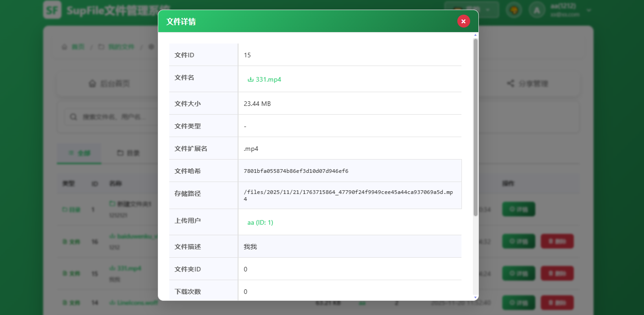The width and height of the screenshot is (644, 315).
Task: Click the download icon beside 331.mp4
Action: (250, 79)
